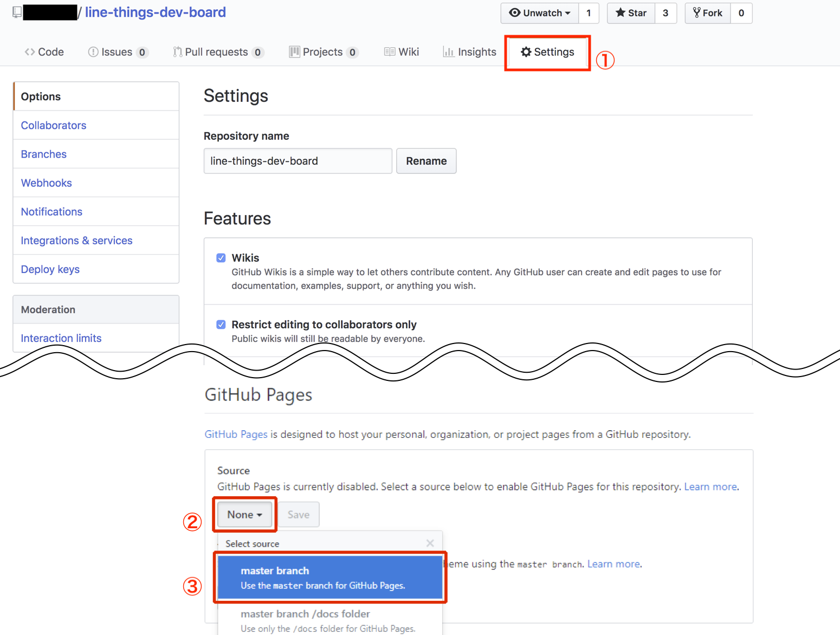Click the Repository name input field
This screenshot has width=840, height=635.
click(x=298, y=161)
